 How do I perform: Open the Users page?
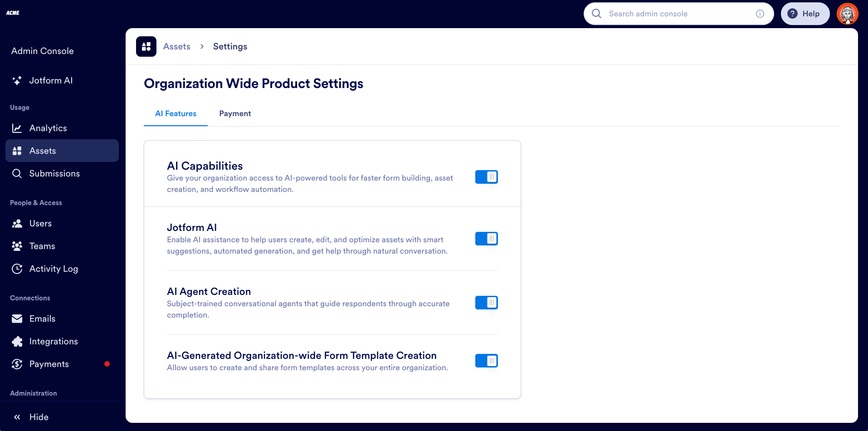click(62, 223)
